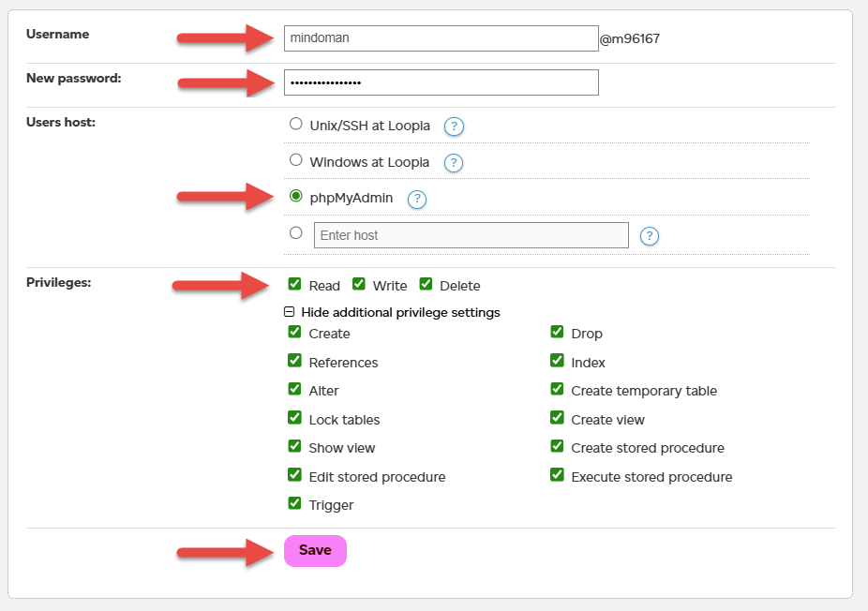Viewport: 868px width, 611px height.
Task: Uncheck Execute stored procedure privilege
Action: (558, 475)
